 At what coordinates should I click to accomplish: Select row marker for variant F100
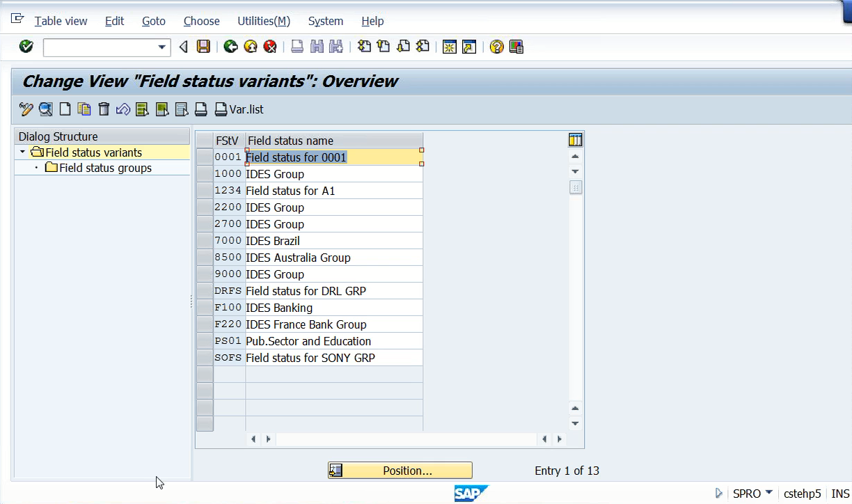[x=205, y=308]
